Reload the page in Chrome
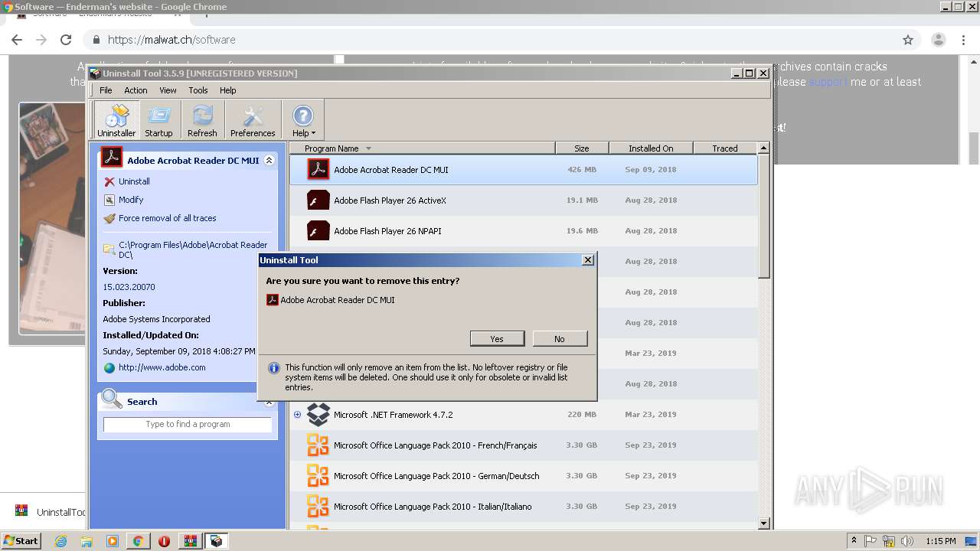Viewport: 980px width, 551px height. [x=66, y=40]
